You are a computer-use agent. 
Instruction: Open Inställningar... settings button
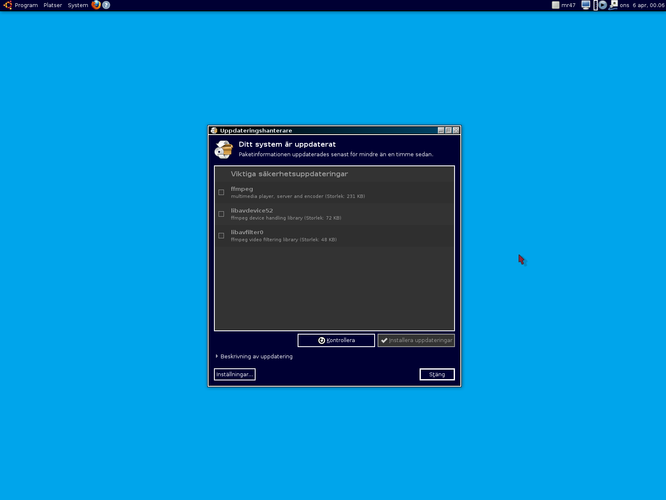click(235, 374)
